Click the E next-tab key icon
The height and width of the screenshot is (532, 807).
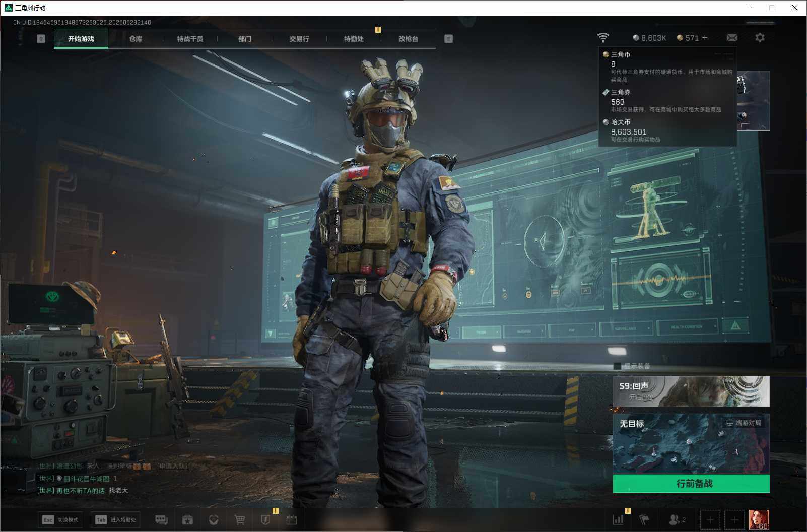[x=448, y=39]
